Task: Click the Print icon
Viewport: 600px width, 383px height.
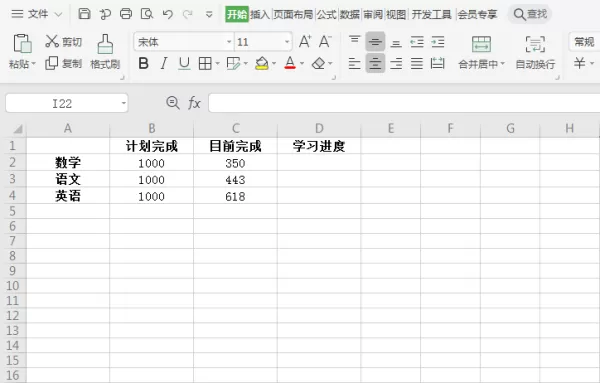Action: (x=126, y=14)
